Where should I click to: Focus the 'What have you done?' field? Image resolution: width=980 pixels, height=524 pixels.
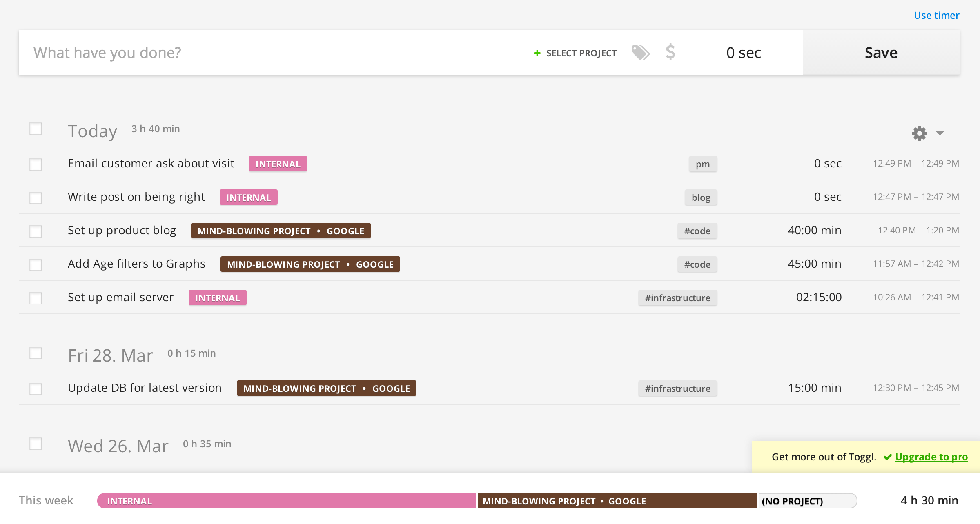point(274,53)
